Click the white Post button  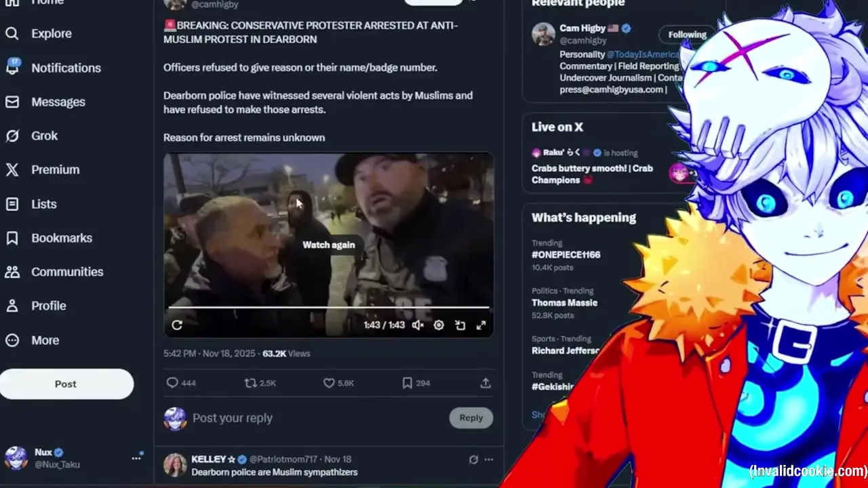(x=66, y=384)
